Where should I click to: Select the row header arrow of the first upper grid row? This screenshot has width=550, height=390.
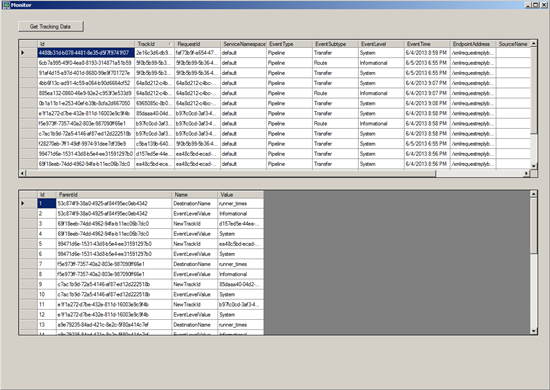tap(28, 53)
